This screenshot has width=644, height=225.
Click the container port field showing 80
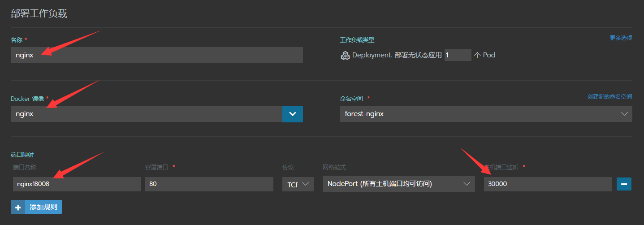(x=209, y=184)
